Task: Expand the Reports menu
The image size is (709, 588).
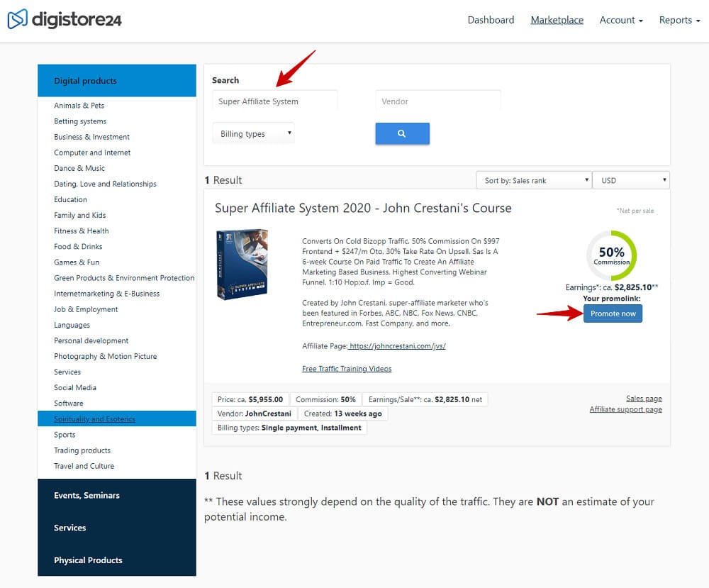Action: [679, 20]
